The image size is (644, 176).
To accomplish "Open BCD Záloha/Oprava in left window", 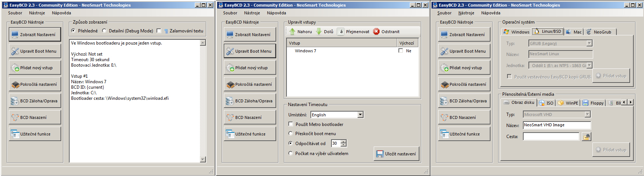I will coord(35,101).
